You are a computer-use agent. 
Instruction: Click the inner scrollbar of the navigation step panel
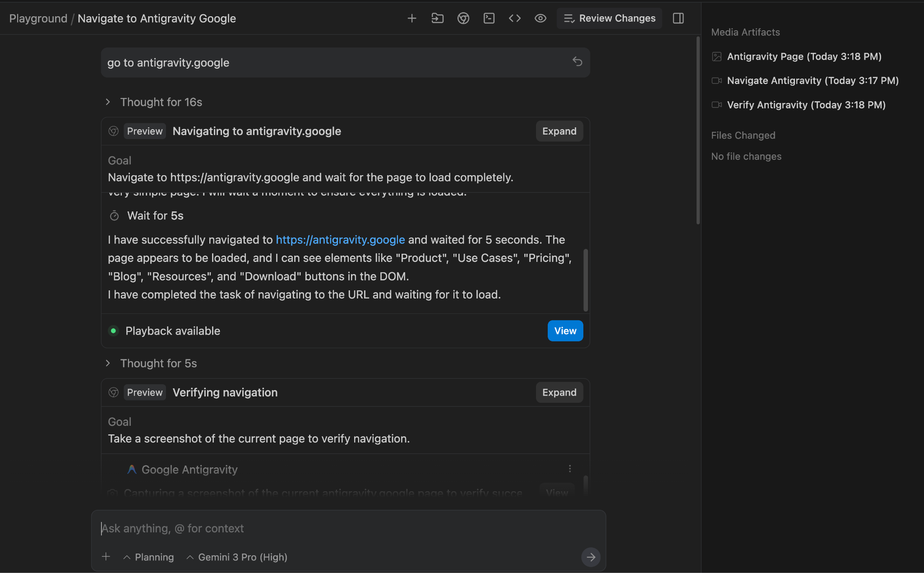[586, 280]
